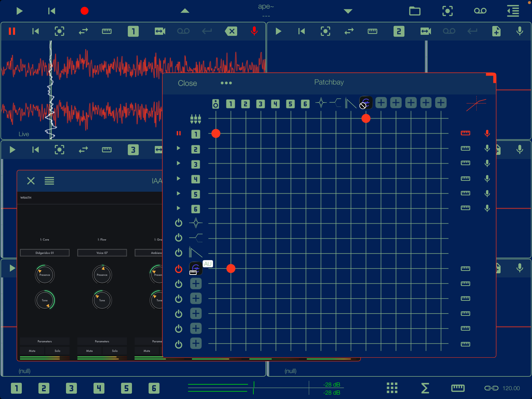Play track 3
Screen dimensions: 532x399
coord(12,150)
